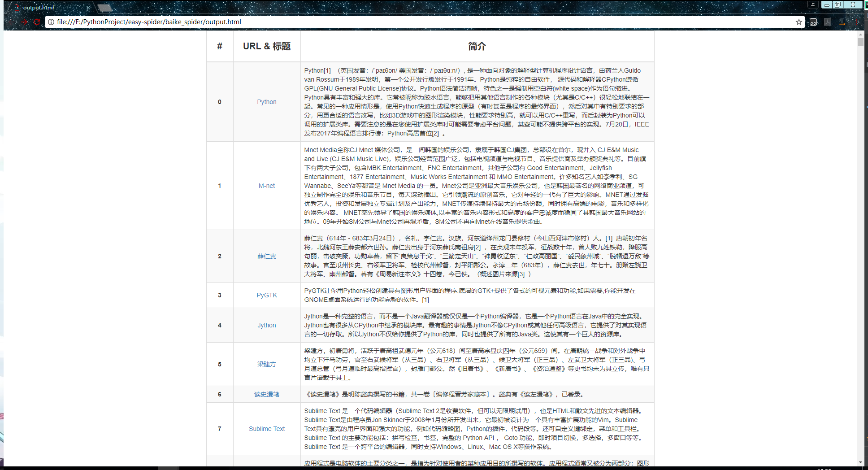868x470 pixels.
Task: Click the 'URL & 标题' column header
Action: [x=267, y=46]
